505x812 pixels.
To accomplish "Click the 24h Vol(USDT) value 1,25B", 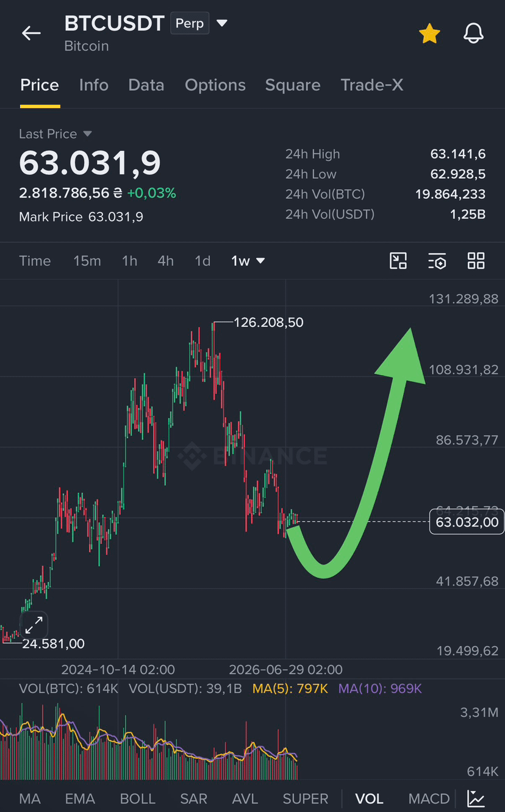I will 468,214.
